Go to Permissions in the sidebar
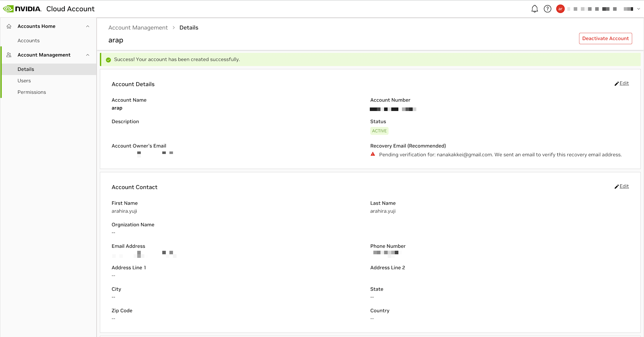Screen dimensions: 644x337 coord(32,92)
